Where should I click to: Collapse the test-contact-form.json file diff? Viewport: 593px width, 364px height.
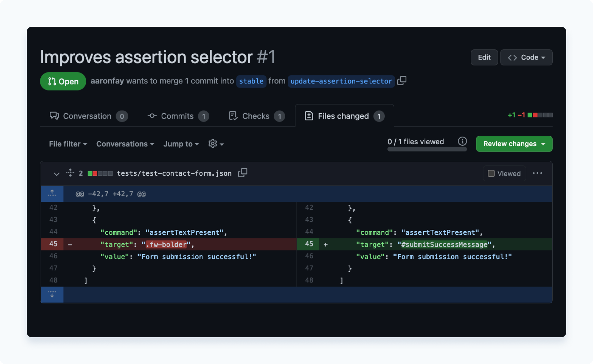(x=56, y=174)
